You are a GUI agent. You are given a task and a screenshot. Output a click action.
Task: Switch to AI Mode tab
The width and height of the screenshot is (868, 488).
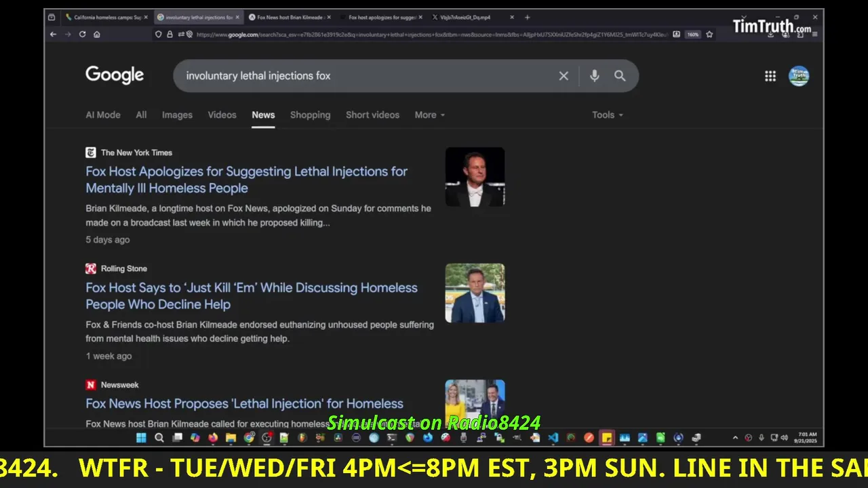pos(103,115)
